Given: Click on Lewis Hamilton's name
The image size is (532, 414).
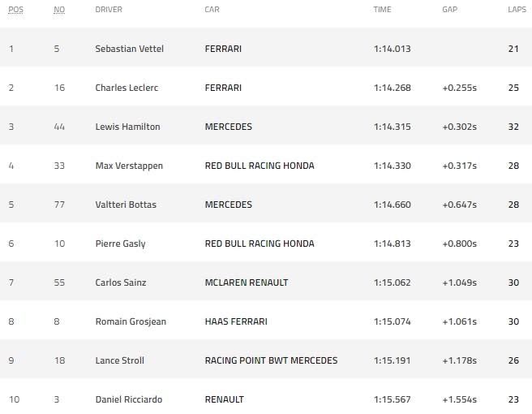Looking at the screenshot, I should pyautogui.click(x=127, y=127).
